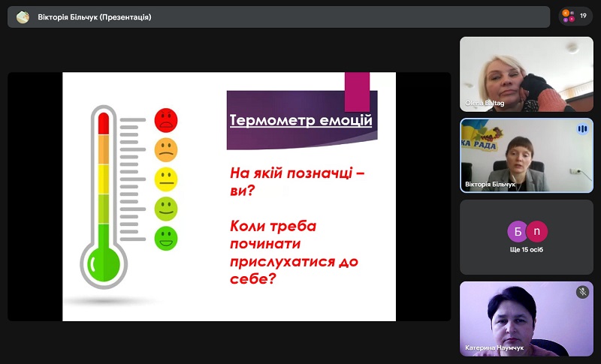Click the red top of the thermometer
The height and width of the screenshot is (364, 601).
tap(104, 122)
